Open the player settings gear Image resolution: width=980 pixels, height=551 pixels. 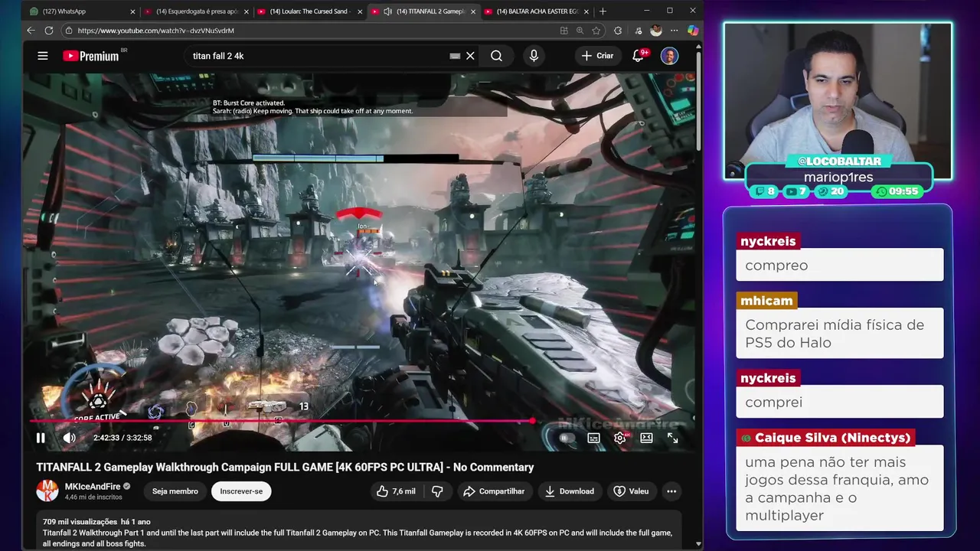(x=620, y=438)
